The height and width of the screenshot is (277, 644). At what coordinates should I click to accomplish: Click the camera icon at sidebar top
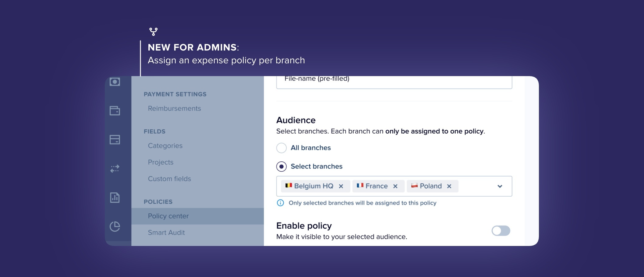115,82
